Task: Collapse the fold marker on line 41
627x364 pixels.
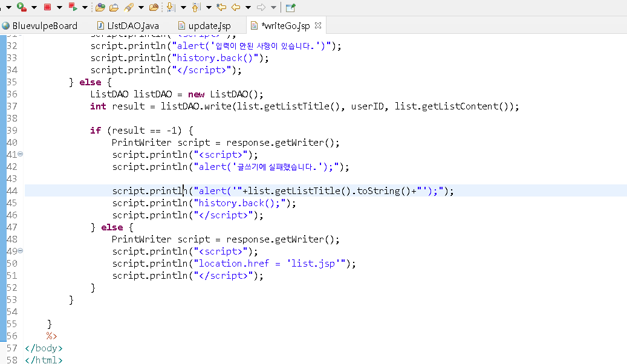Action: (x=21, y=154)
